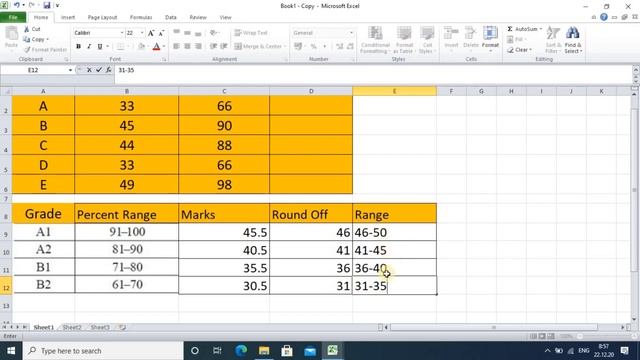Screen dimensions: 640x360
Task: Increase font size with the large A icon
Action: [151, 33]
